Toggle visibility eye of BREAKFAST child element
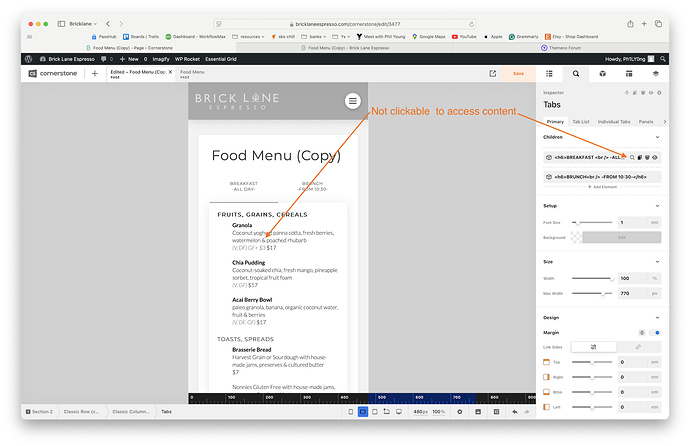This screenshot has height=446, width=690. [x=655, y=157]
